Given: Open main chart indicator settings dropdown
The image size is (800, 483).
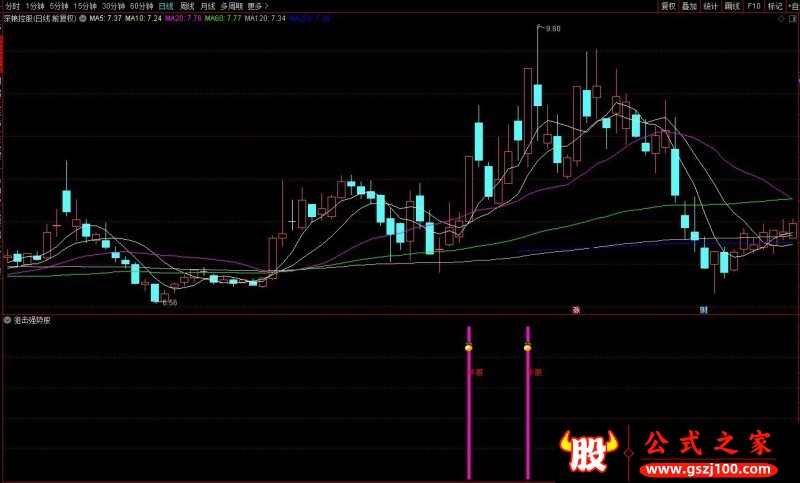Looking at the screenshot, I should click(x=83, y=18).
